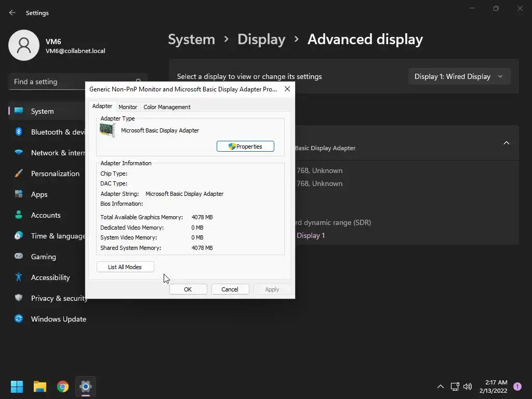Viewport: 532px width, 399px height.
Task: Click the Bluetooth icon in the sidebar
Action: click(19, 131)
